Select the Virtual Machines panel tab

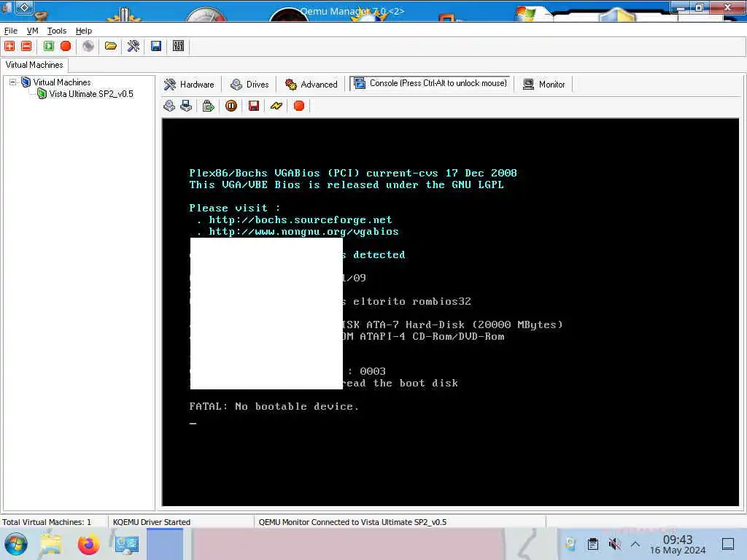coord(34,65)
